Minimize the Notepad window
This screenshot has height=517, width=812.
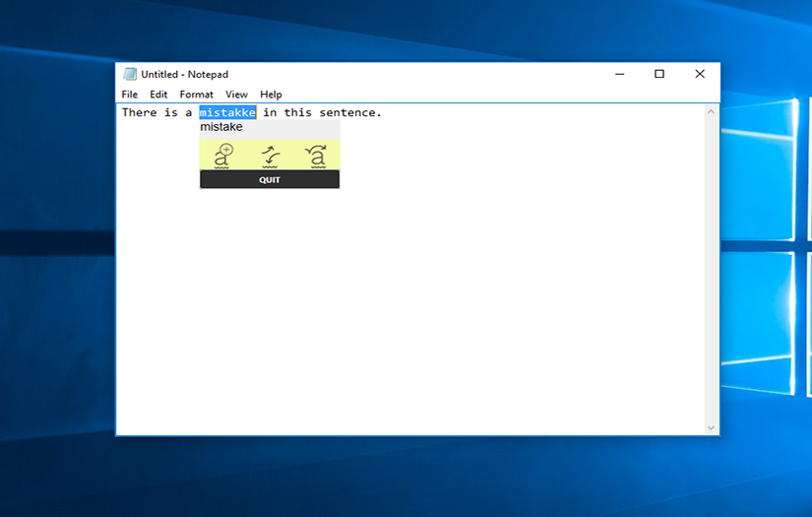click(619, 74)
